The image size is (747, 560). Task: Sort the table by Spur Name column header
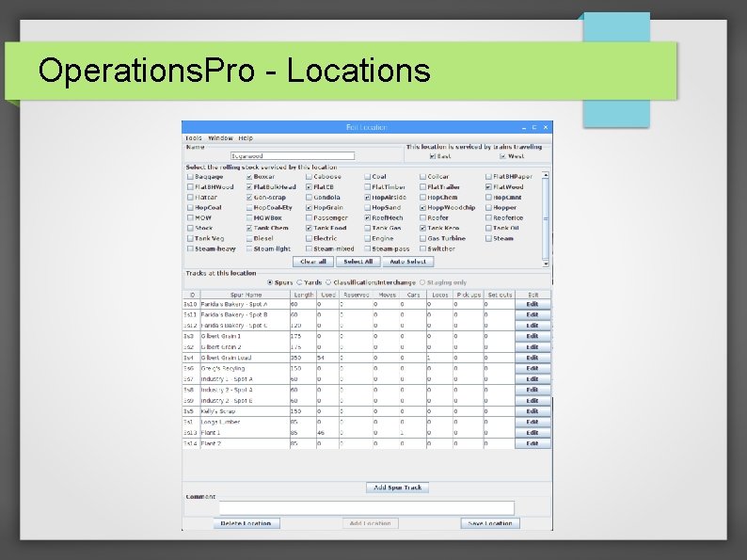point(246,295)
